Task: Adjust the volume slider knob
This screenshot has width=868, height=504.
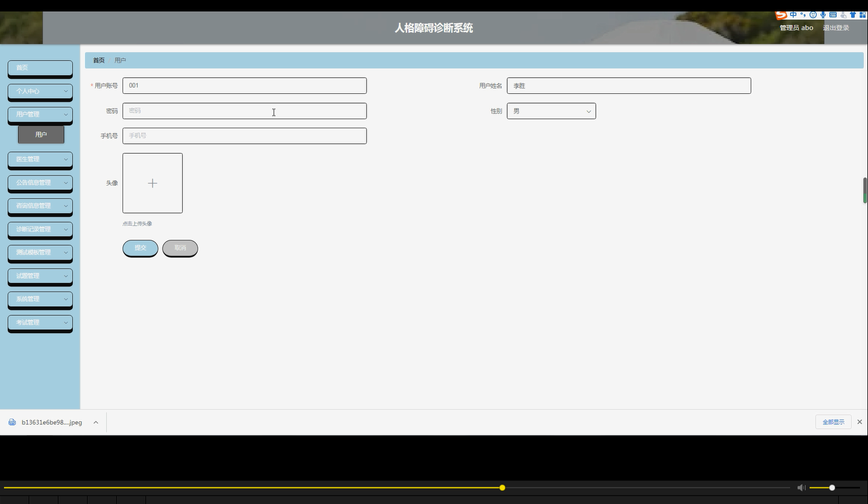Action: pyautogui.click(x=832, y=487)
